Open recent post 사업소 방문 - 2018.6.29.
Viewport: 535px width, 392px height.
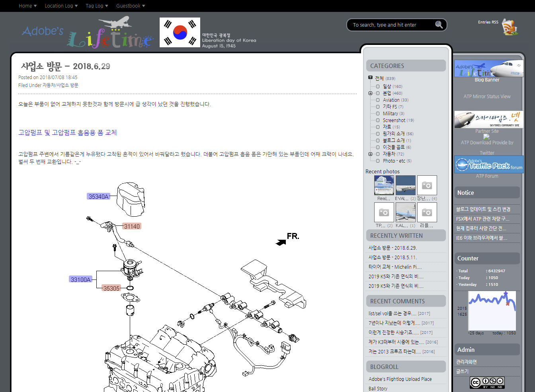392,248
